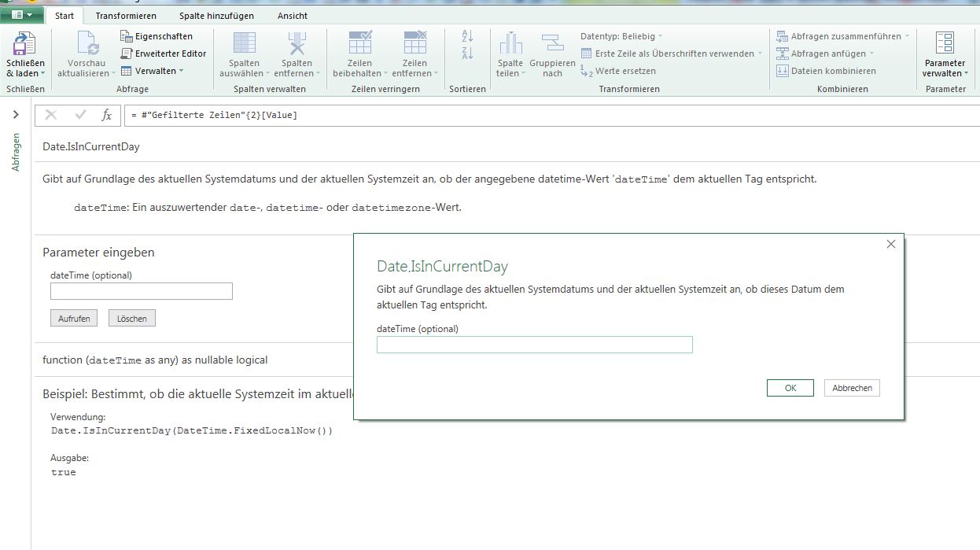Image resolution: width=980 pixels, height=550 pixels.
Task: Click the Schließen & laden icon
Action: (25, 44)
